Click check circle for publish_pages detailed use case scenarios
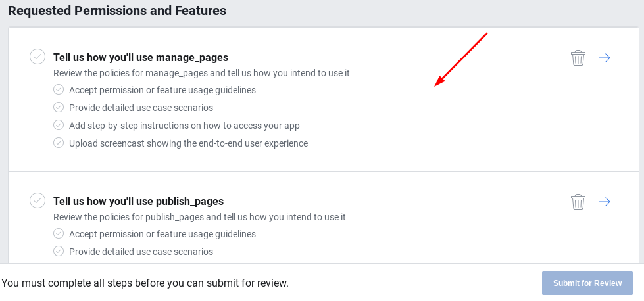The image size is (644, 301). [x=59, y=251]
